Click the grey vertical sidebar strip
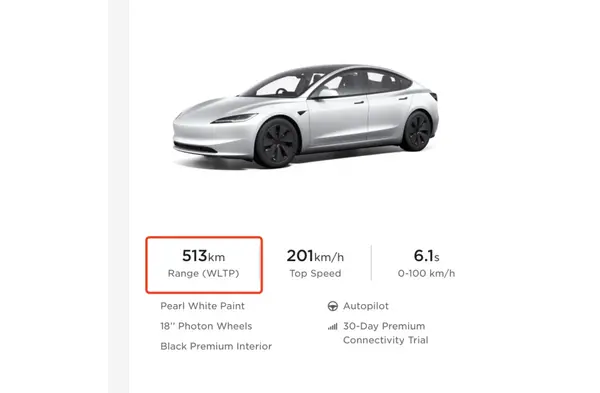The height and width of the screenshot is (393, 600). tap(119, 196)
